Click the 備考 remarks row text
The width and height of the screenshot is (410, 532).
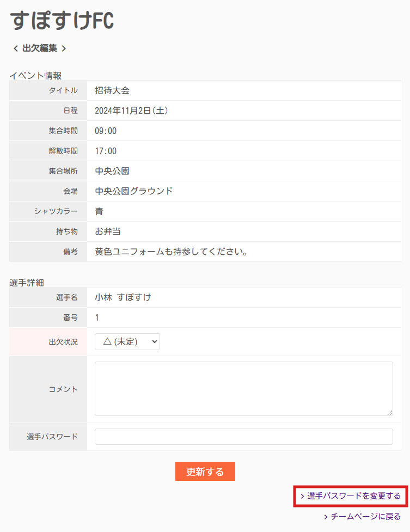[172, 252]
